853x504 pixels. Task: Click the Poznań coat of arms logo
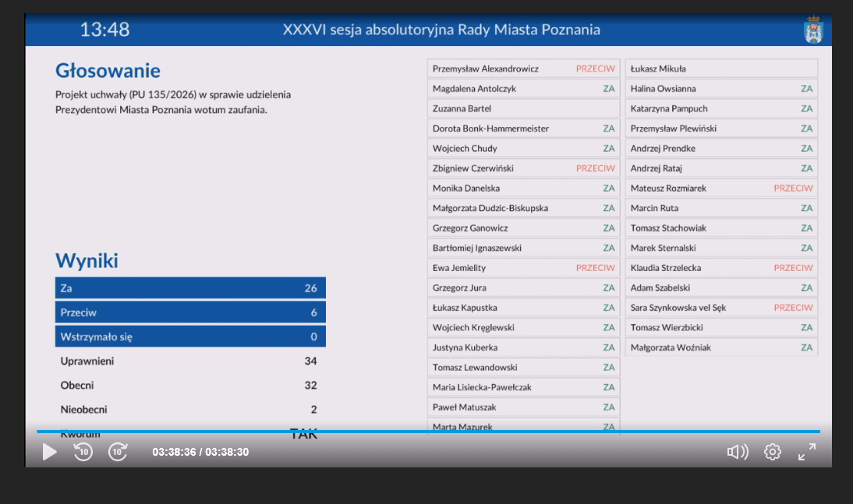813,30
